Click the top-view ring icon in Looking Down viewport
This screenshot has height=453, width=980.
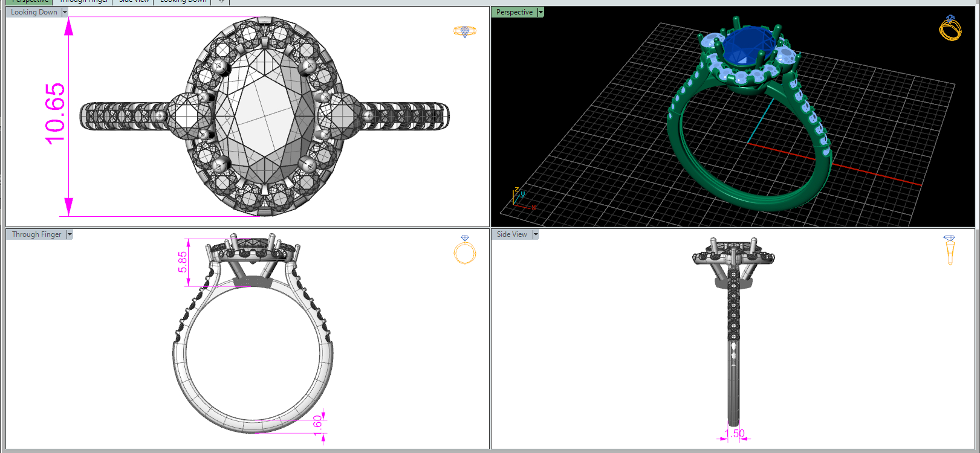pos(465,31)
